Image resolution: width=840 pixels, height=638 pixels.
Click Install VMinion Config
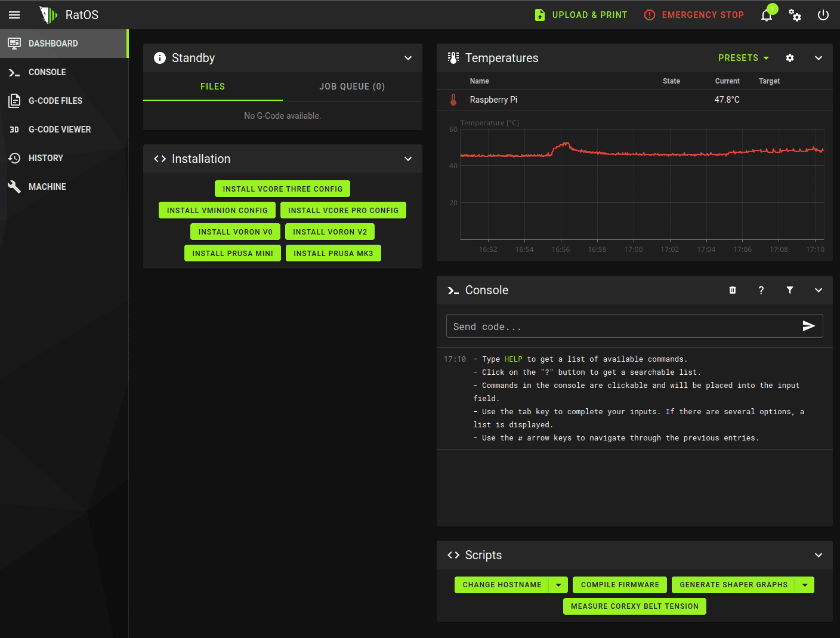pos(217,210)
